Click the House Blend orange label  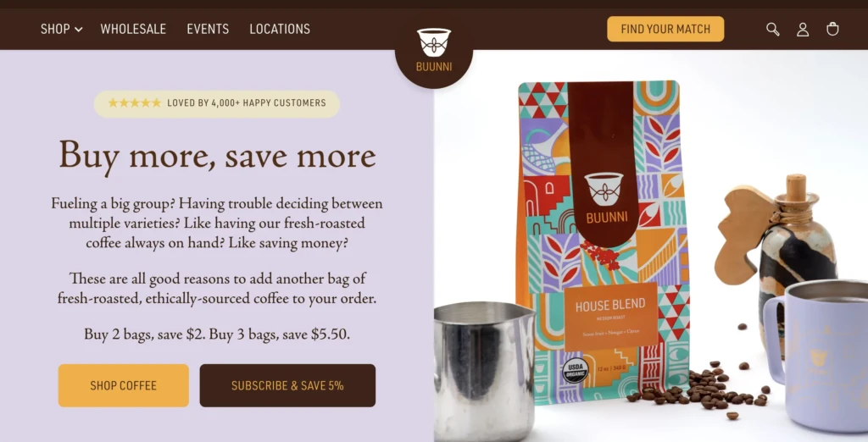click(610, 317)
